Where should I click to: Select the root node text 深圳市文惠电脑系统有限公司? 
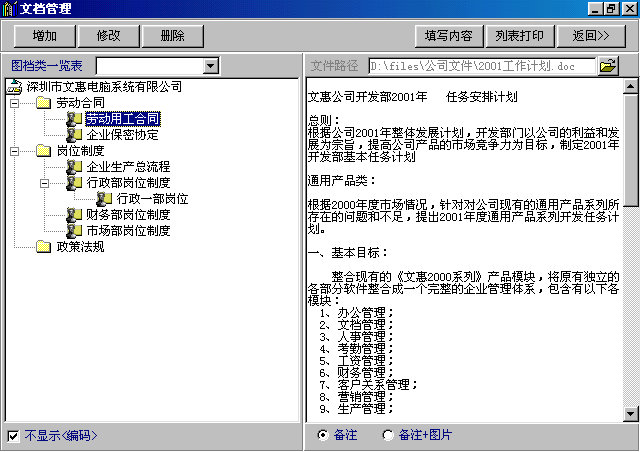pos(104,87)
